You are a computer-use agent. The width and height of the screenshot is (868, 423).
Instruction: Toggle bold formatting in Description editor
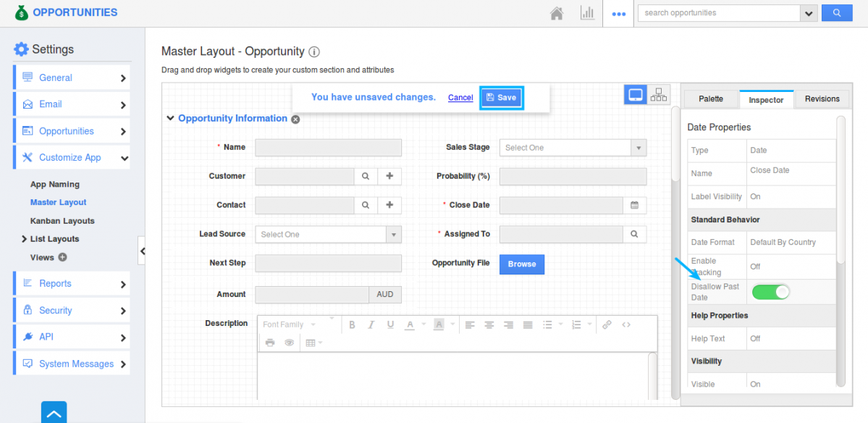pyautogui.click(x=353, y=324)
